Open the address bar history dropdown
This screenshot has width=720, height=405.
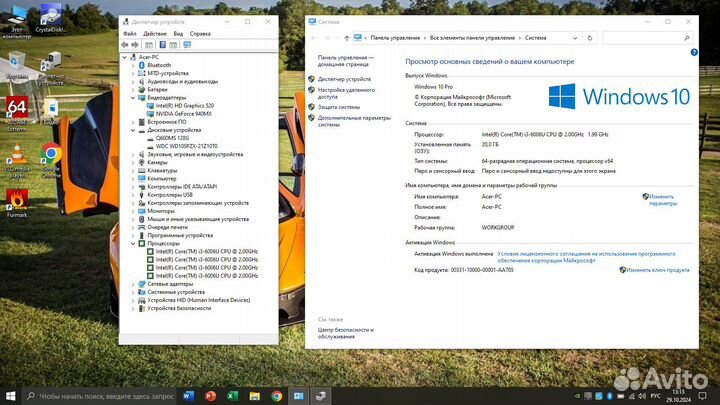(575, 38)
